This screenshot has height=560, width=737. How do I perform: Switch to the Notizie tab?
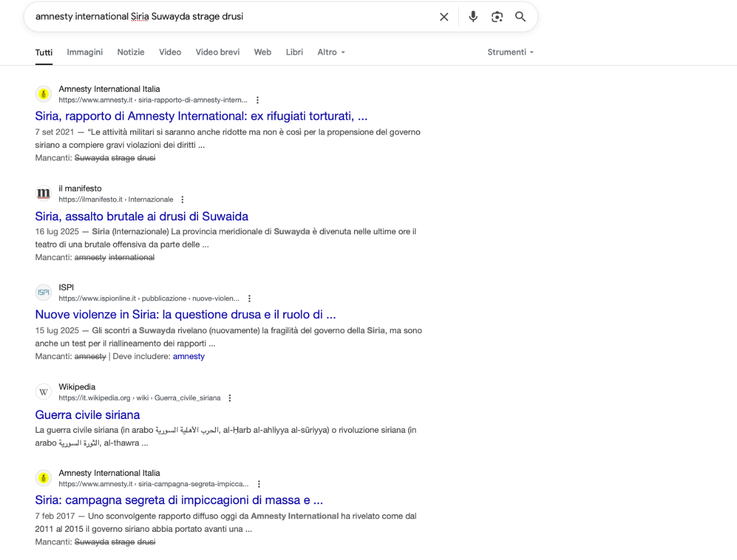tap(131, 52)
